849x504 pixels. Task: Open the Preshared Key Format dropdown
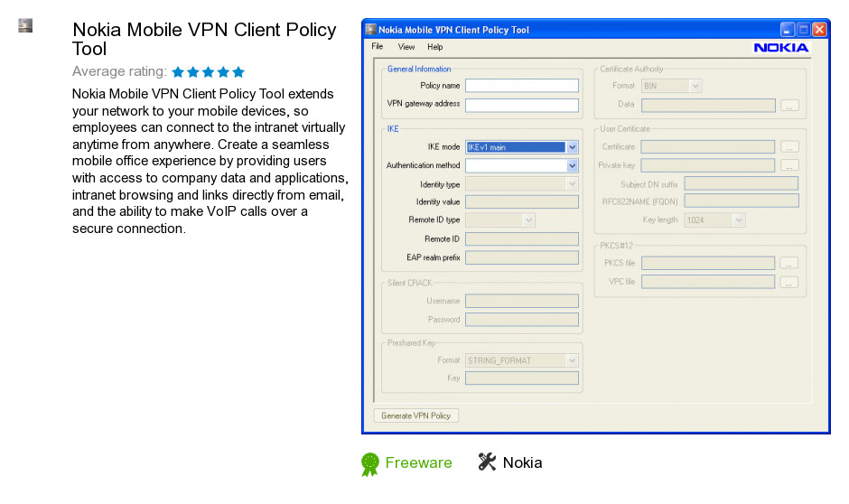[x=521, y=360]
